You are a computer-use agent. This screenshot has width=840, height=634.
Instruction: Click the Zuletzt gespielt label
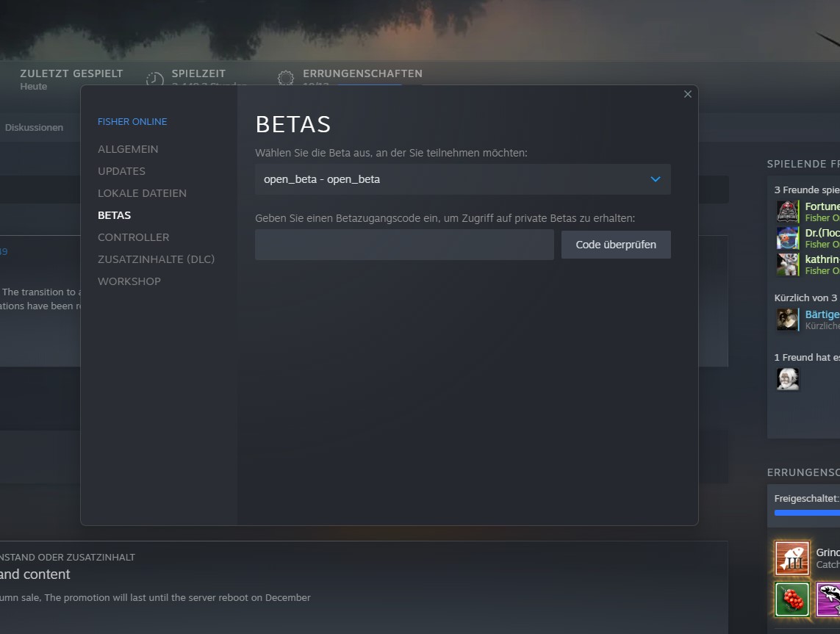71,73
